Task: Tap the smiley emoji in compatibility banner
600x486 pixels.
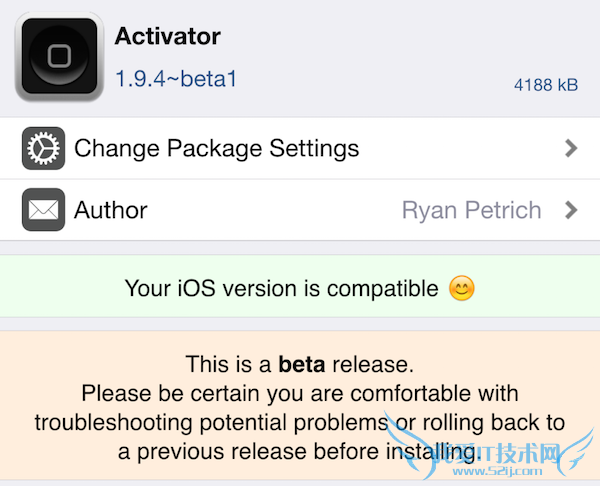Action: tap(461, 289)
